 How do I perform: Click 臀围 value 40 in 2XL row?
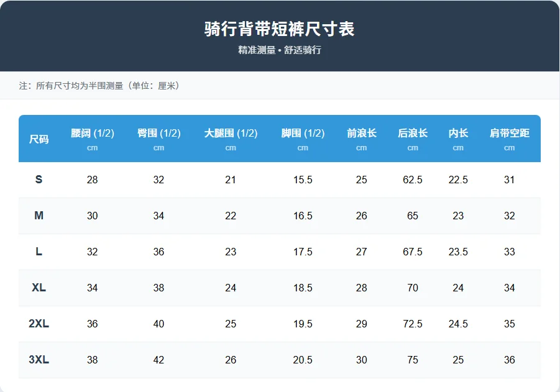pyautogui.click(x=158, y=324)
